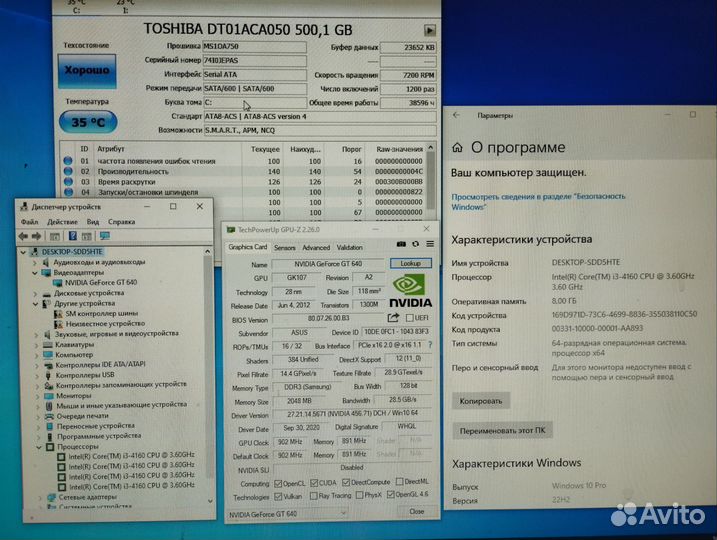Toggle the OpenCL checkbox

tap(278, 483)
